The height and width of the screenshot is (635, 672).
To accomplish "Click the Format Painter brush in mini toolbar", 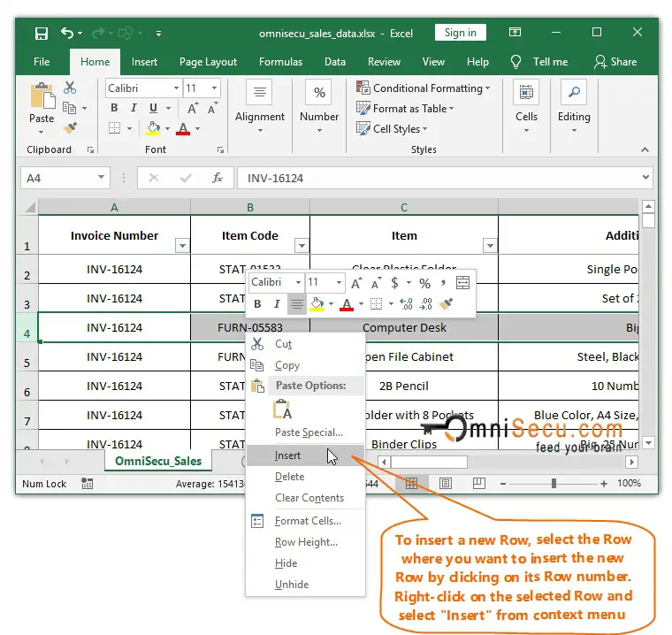I will point(446,303).
